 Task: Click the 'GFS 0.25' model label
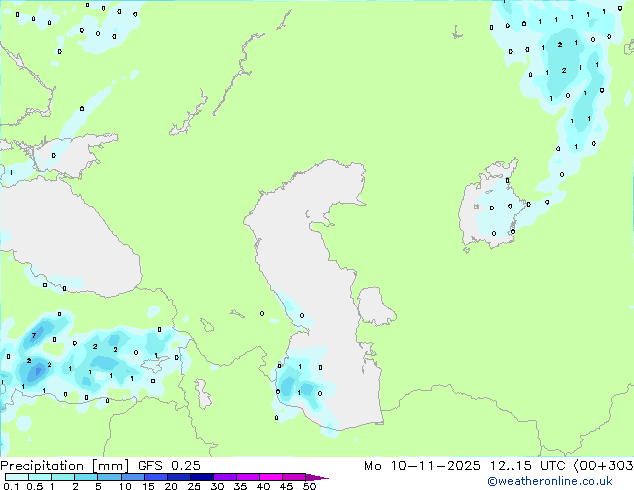click(169, 466)
